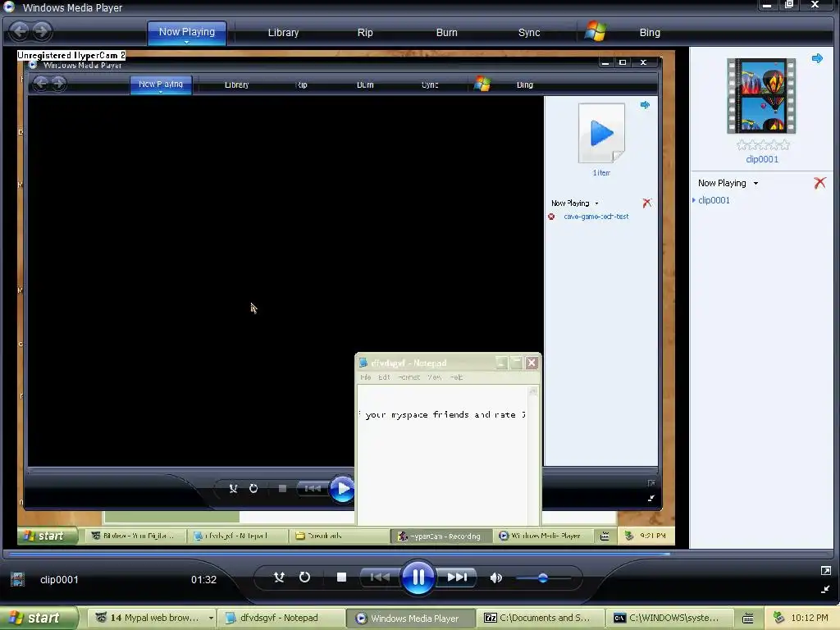Open C:\Documents and S... 7-Zip taskbar window
This screenshot has height=630, width=840.
[x=541, y=618]
